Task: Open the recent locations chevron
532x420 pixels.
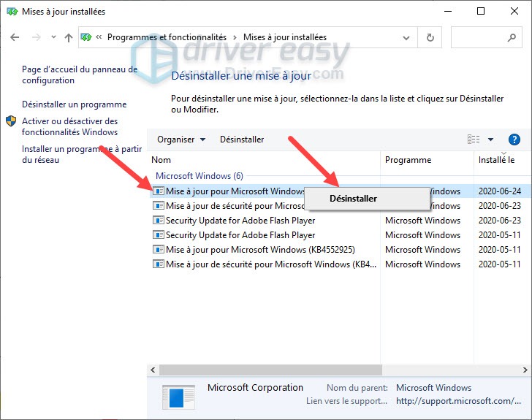Action: tap(53, 37)
